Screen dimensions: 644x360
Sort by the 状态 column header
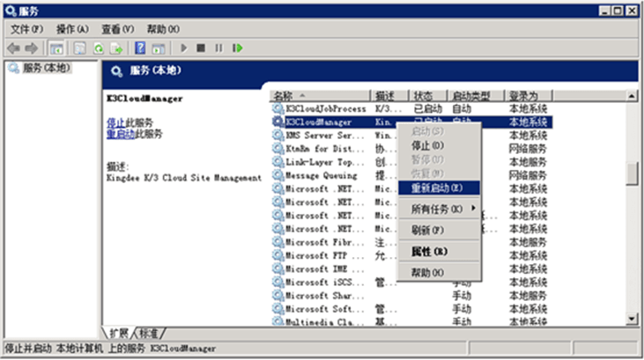coord(427,96)
